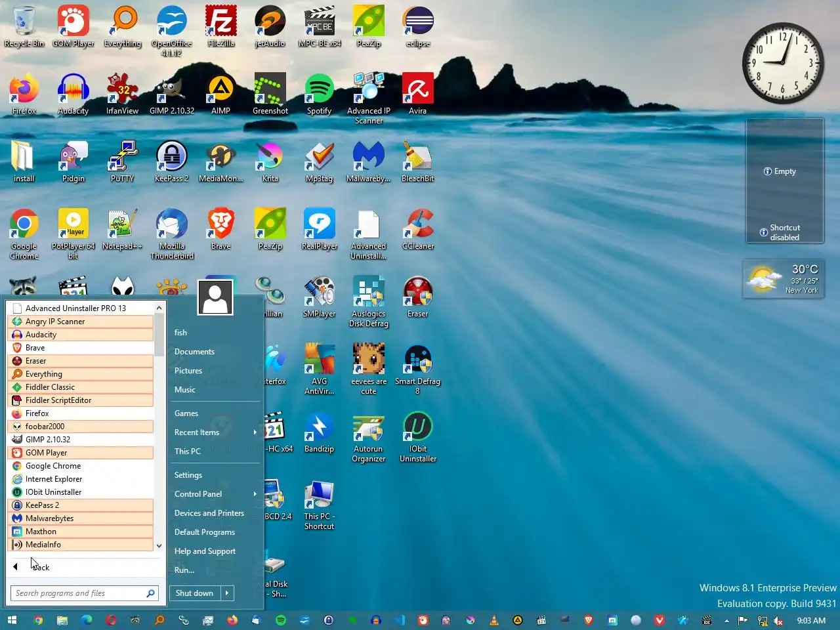This screenshot has height=630, width=840.
Task: Open the Action Center flag tray icon
Action: click(743, 620)
